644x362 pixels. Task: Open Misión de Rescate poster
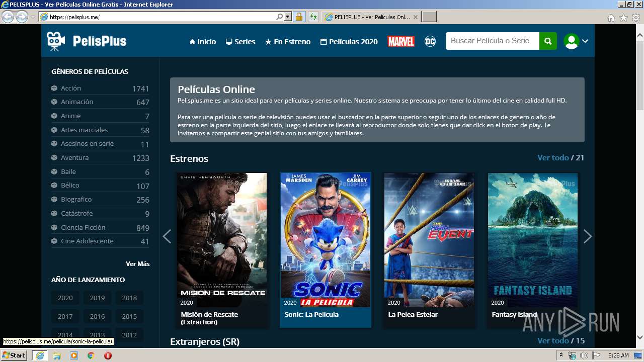pyautogui.click(x=222, y=240)
